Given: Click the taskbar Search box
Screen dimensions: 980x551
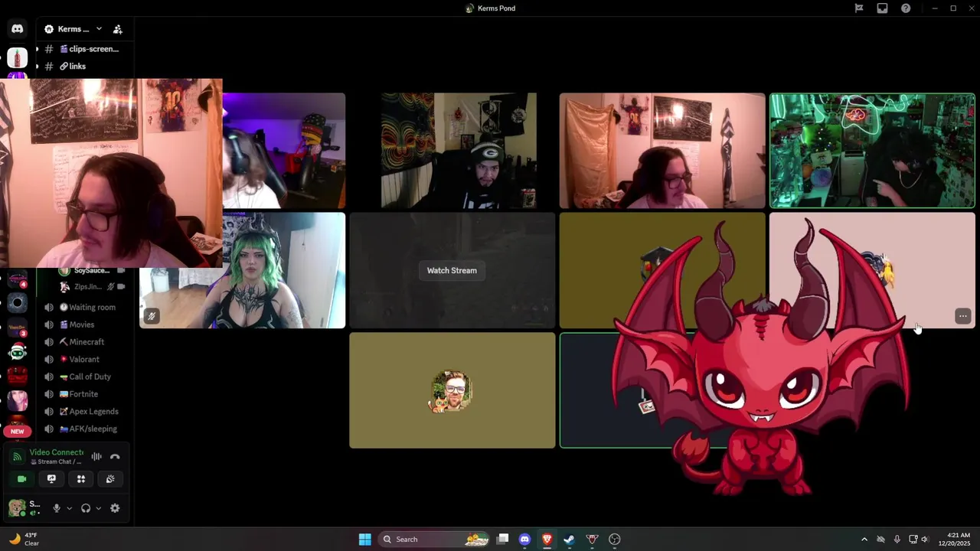Looking at the screenshot, I should click(435, 540).
